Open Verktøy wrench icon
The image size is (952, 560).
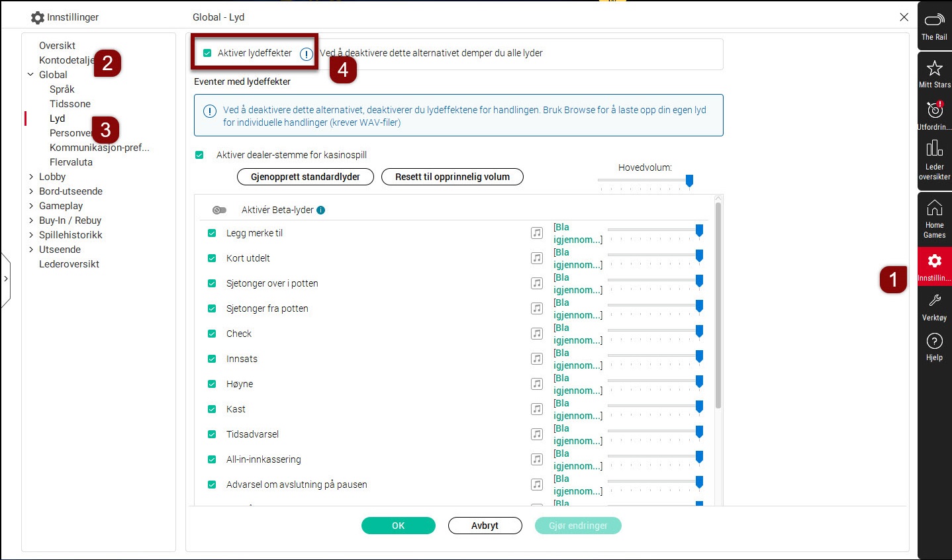point(934,301)
